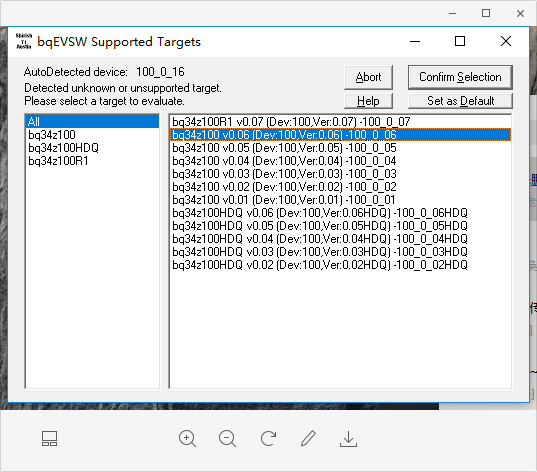The image size is (537, 472).
Task: Open the Help button
Action: 368,101
